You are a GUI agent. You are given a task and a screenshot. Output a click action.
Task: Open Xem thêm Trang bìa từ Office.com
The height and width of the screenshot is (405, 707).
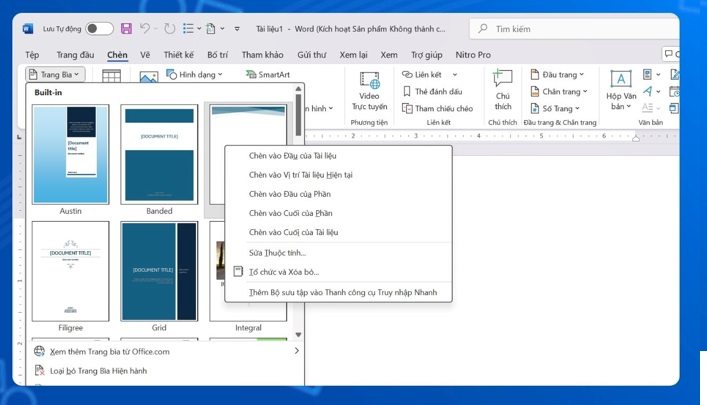109,352
